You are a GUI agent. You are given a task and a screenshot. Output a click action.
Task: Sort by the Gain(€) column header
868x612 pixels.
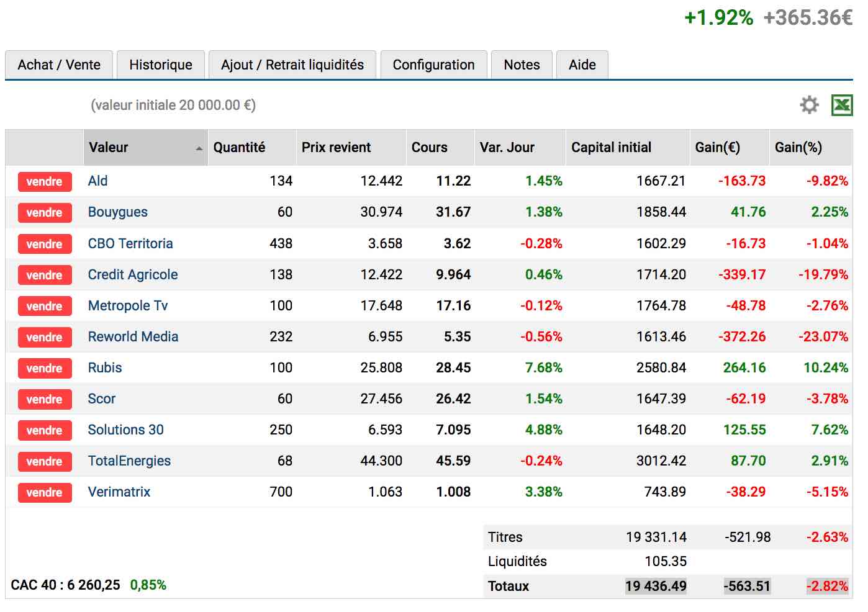tap(730, 147)
